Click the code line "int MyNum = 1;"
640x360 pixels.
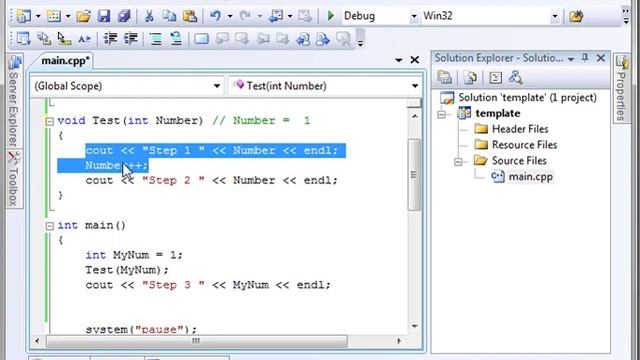pyautogui.click(x=134, y=255)
